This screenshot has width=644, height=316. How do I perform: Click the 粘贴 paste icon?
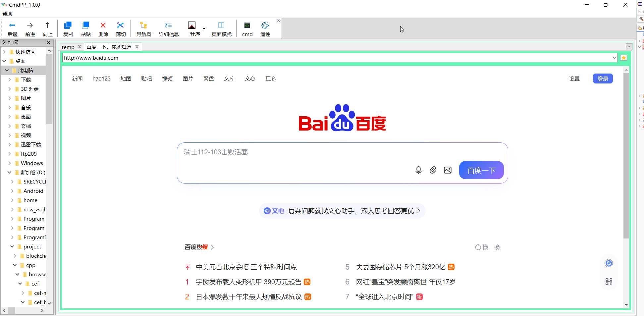85,26
